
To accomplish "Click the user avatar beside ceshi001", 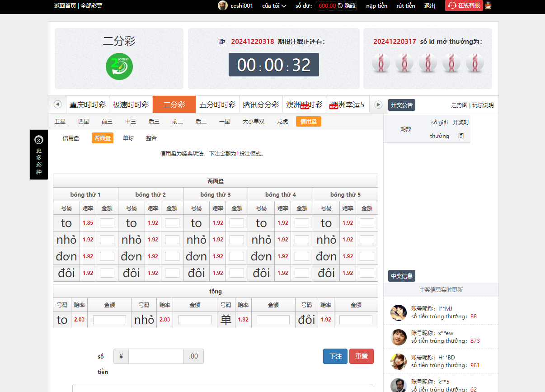I will (222, 5).
